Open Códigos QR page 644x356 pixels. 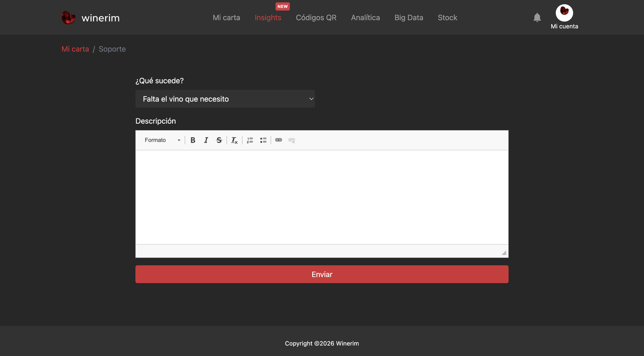click(x=316, y=18)
